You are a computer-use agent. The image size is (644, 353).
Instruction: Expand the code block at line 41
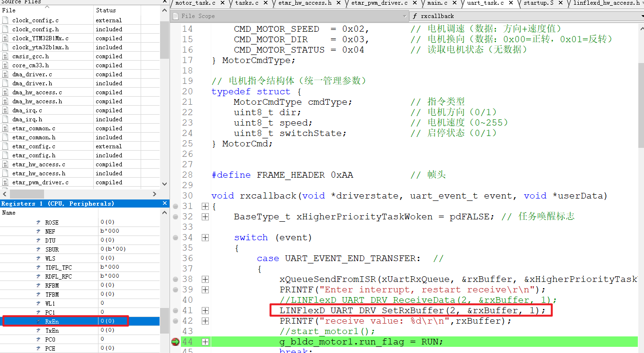[205, 310]
